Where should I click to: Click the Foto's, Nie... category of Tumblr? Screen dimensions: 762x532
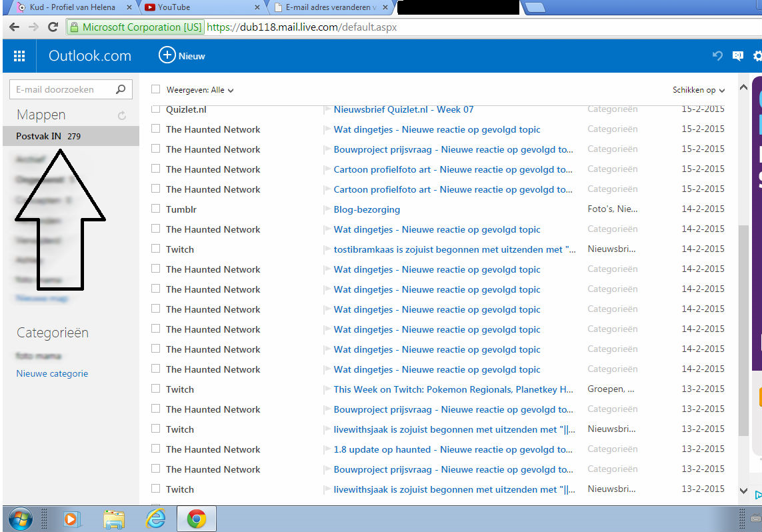pos(612,209)
